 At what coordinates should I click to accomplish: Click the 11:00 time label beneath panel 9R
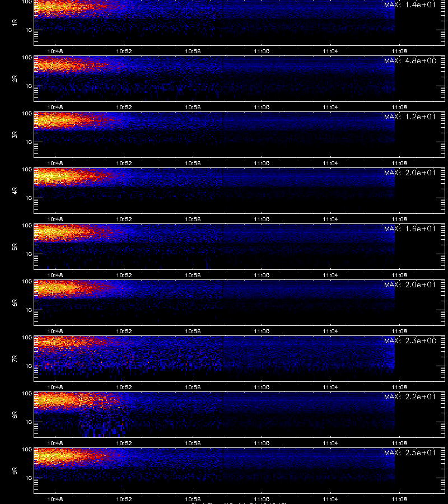[262, 499]
